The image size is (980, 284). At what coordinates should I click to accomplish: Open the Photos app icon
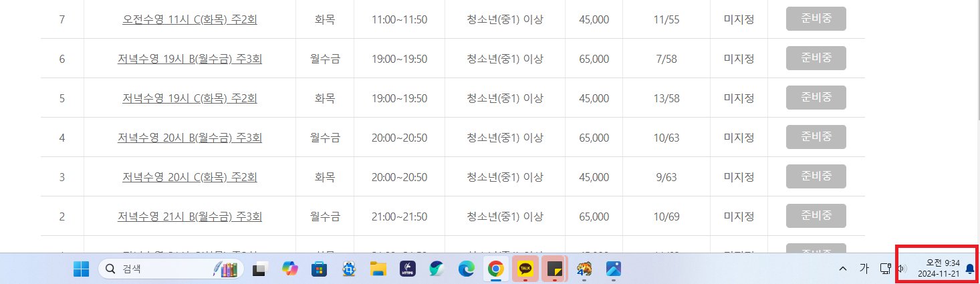pyautogui.click(x=614, y=269)
